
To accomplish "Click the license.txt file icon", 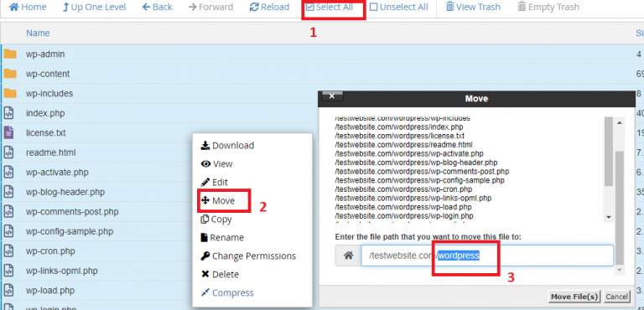I will click(x=8, y=132).
